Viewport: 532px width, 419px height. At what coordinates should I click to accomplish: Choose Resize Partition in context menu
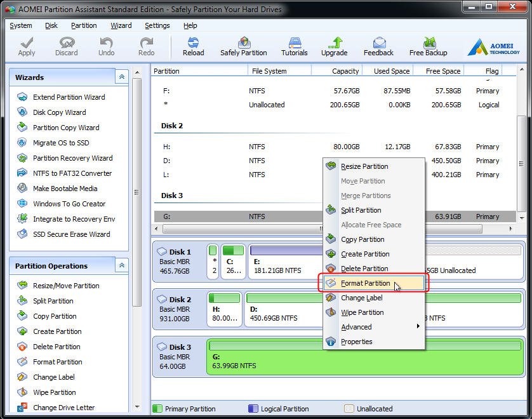[374, 166]
